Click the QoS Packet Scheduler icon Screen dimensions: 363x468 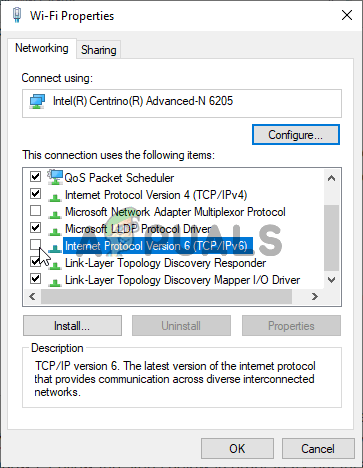(x=55, y=177)
